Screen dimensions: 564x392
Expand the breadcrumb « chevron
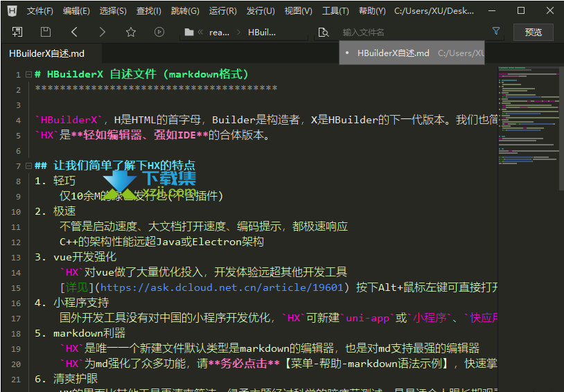[x=200, y=33]
